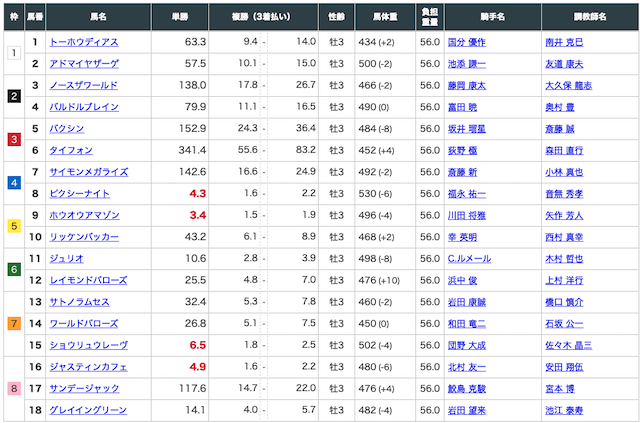Open trainer 木村 哲也 page

(564, 258)
